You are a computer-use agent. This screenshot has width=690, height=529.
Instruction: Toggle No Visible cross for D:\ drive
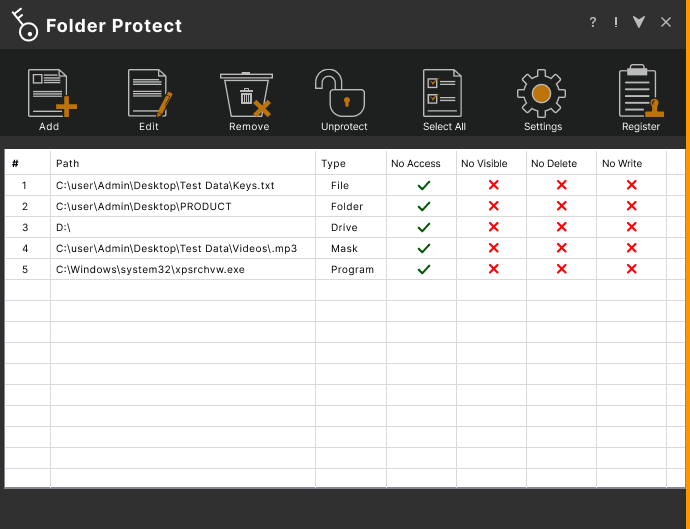pyautogui.click(x=494, y=227)
